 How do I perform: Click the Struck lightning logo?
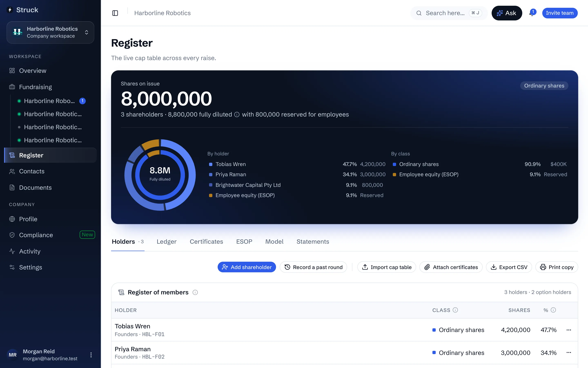point(10,10)
